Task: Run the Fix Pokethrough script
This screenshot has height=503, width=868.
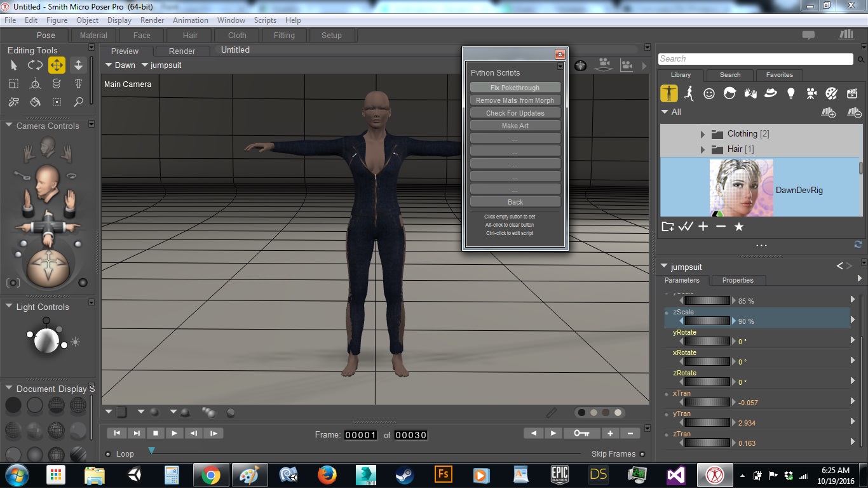Action: tap(515, 88)
